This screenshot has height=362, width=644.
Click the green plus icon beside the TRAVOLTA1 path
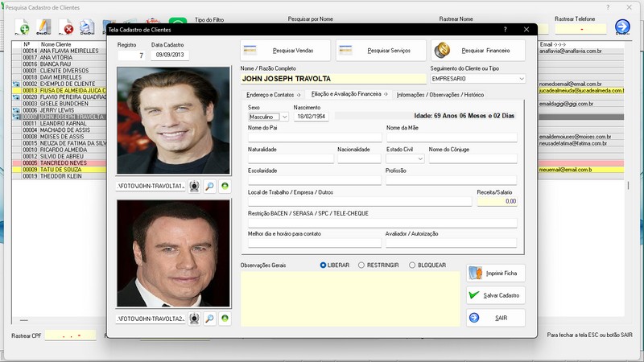click(225, 187)
